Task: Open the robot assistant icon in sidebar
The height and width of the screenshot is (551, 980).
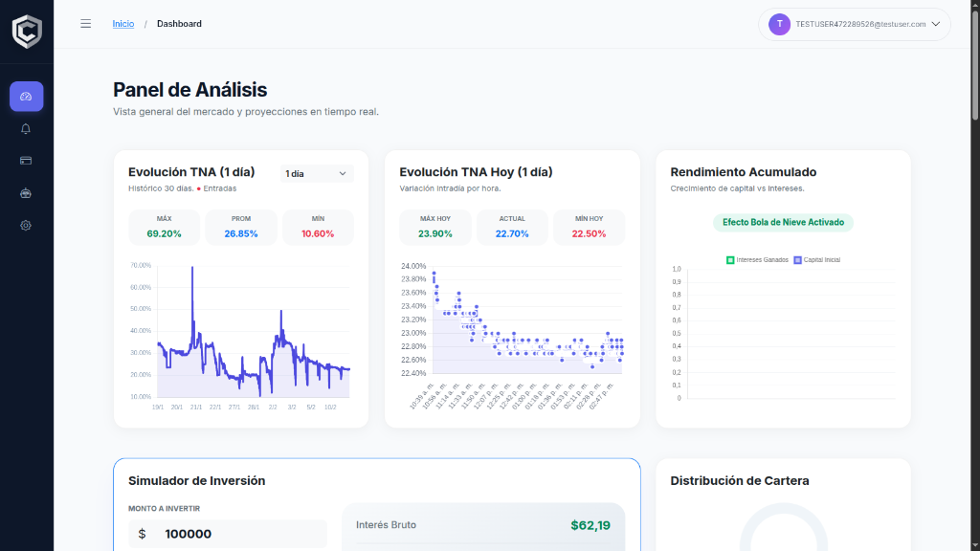Action: click(26, 193)
